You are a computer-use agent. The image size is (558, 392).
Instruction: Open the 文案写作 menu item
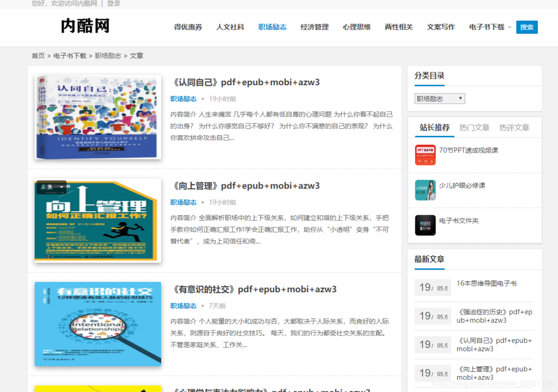[441, 27]
